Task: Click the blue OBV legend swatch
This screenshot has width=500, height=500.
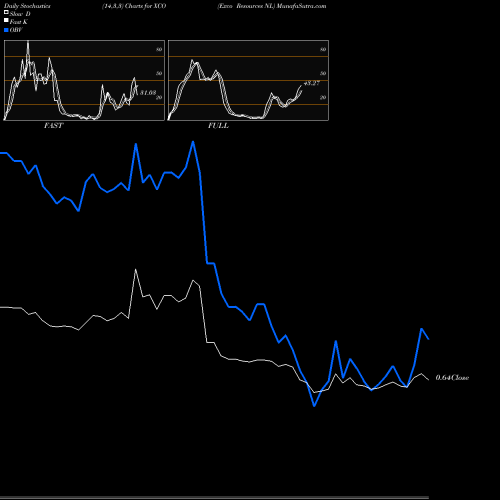Action: 6,30
